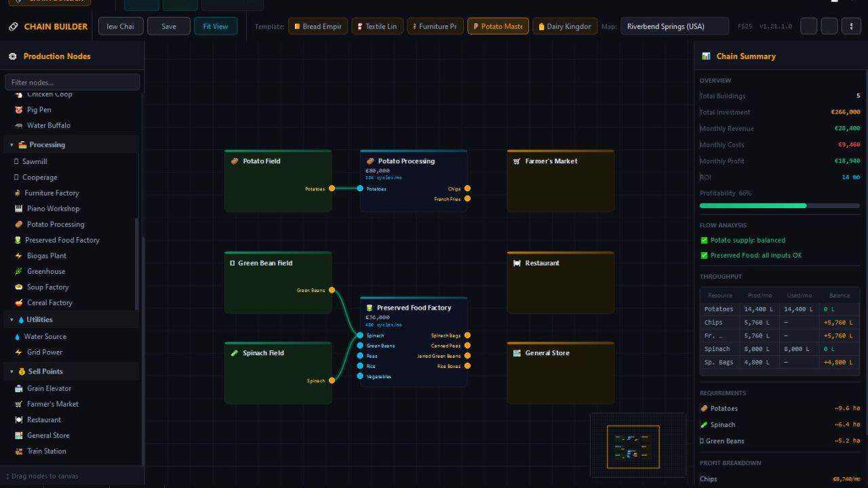The image size is (868, 488).
Task: Click the Greenhouse leaf icon in sidebar
Action: (18, 271)
